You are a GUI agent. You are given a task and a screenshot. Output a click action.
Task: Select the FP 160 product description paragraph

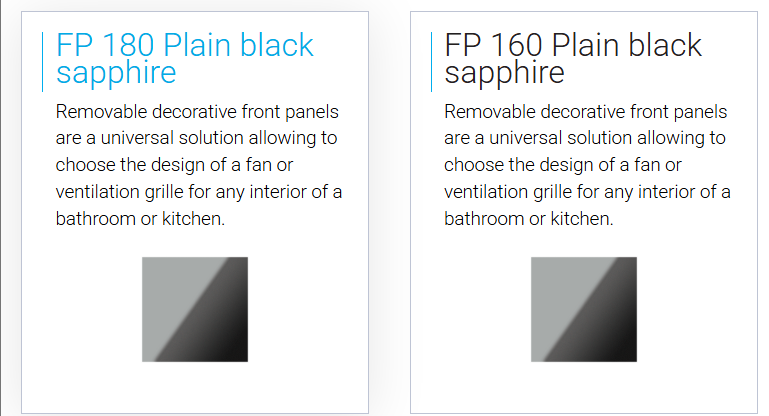(587, 165)
